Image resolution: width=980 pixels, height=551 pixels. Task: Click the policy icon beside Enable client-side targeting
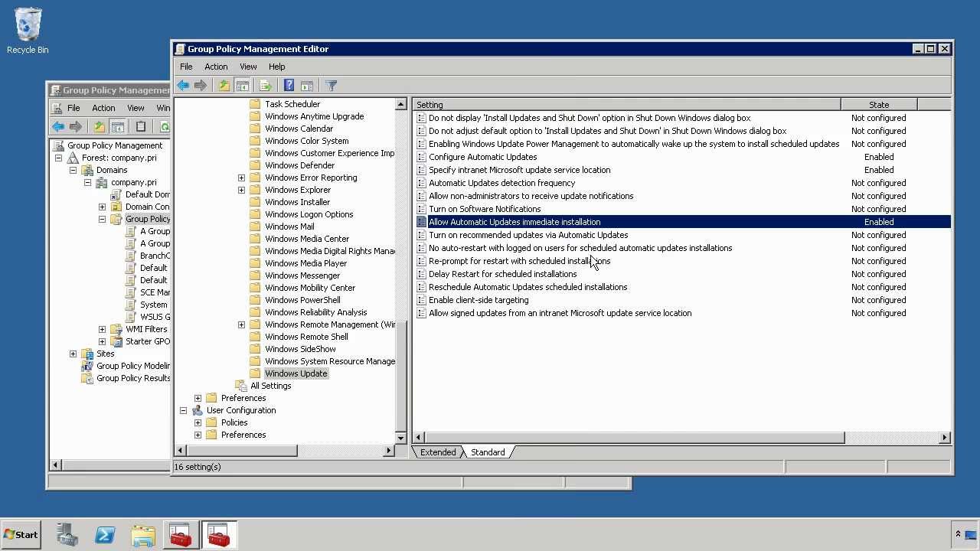coord(421,300)
